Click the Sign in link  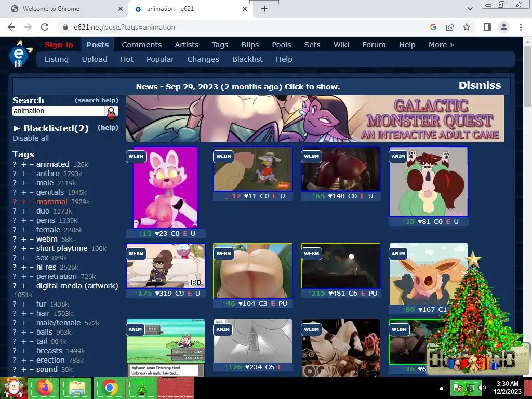[59, 45]
